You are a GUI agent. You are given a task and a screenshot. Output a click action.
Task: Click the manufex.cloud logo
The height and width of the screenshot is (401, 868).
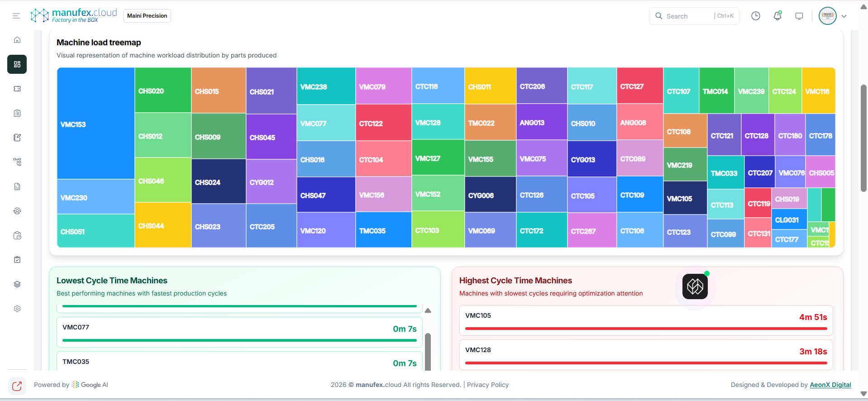click(x=74, y=15)
